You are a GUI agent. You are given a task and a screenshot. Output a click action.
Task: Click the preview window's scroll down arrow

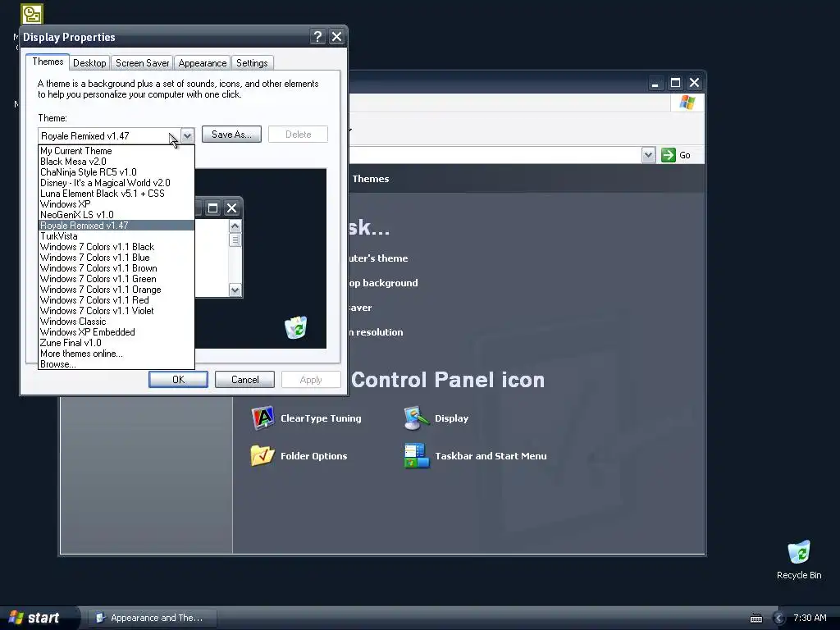235,290
